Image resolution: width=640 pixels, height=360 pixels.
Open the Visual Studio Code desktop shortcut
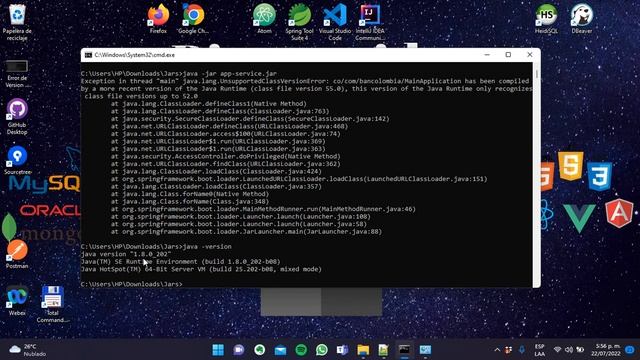(x=335, y=22)
